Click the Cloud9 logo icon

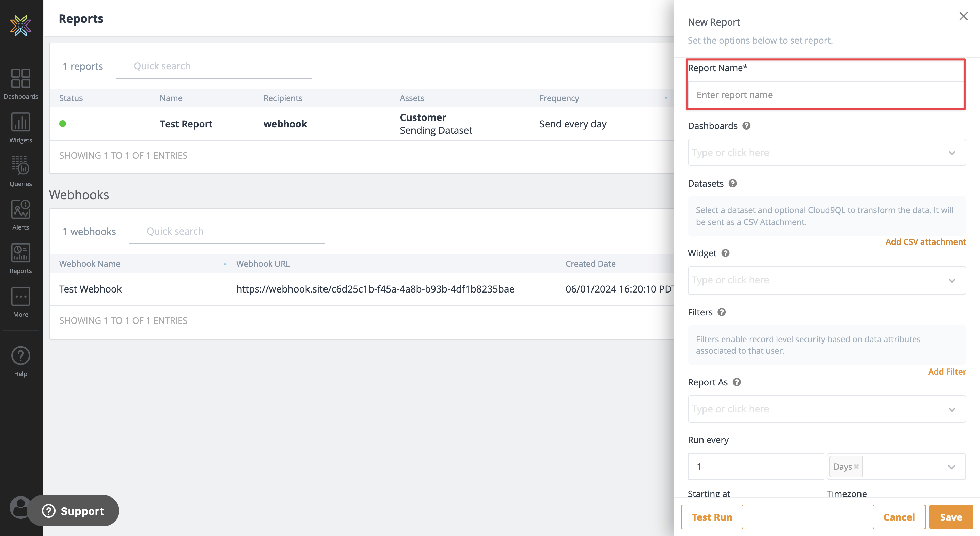click(x=20, y=26)
